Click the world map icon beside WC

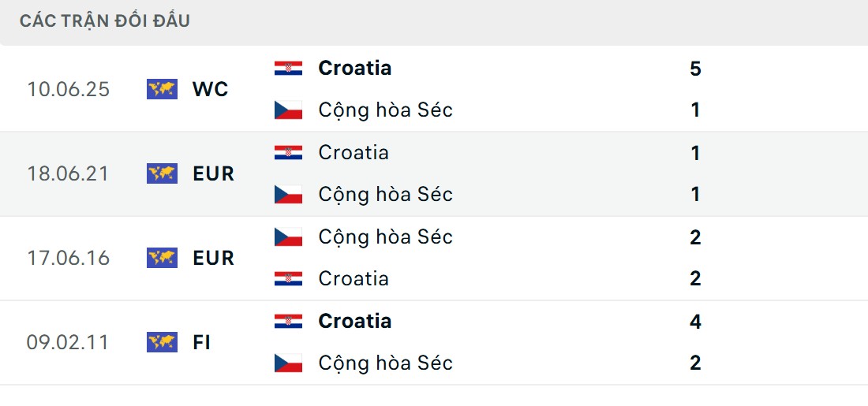[162, 89]
